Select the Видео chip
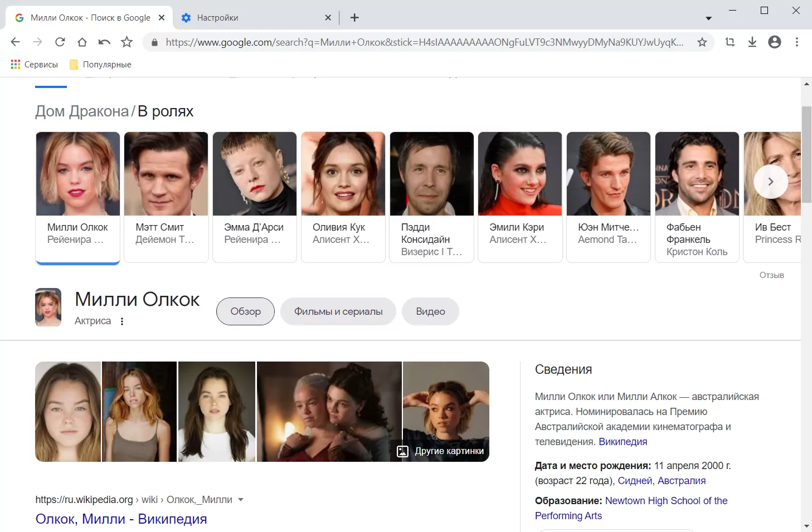Viewport: 812px width, 532px height. point(430,311)
